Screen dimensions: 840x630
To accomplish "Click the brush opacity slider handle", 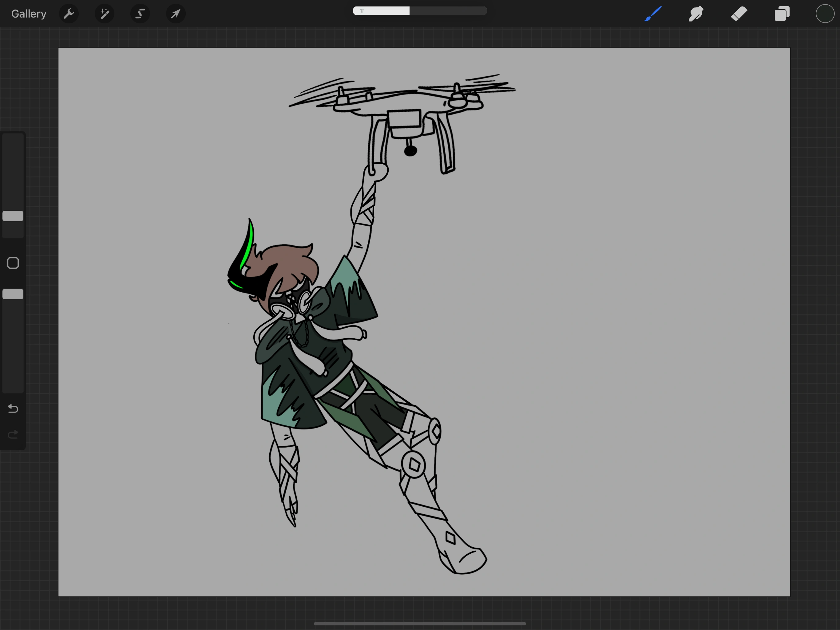I will click(13, 294).
